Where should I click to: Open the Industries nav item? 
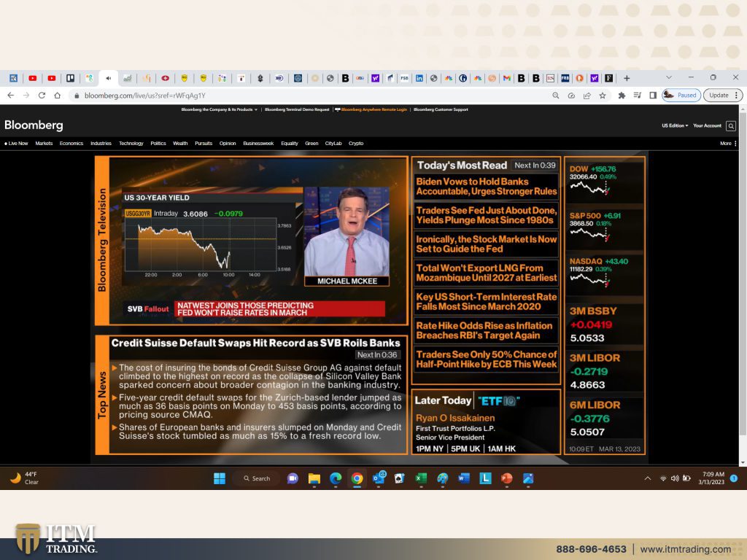(x=101, y=144)
